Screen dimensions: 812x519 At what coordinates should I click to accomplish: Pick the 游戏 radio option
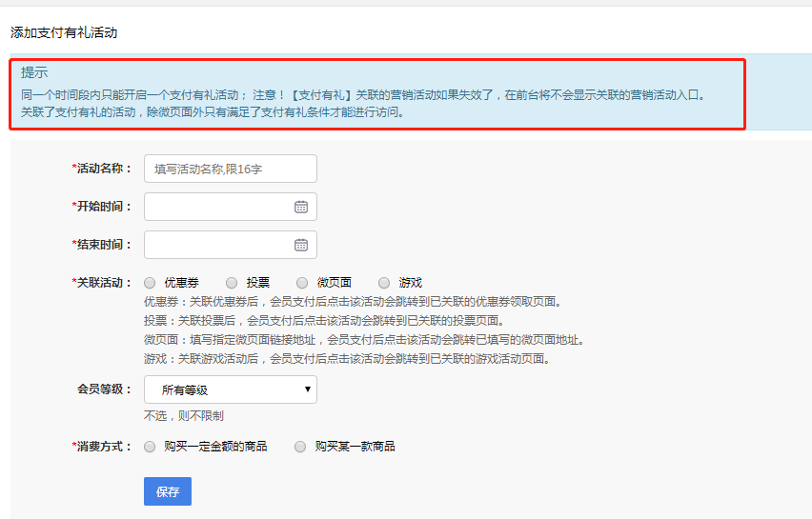tap(384, 283)
